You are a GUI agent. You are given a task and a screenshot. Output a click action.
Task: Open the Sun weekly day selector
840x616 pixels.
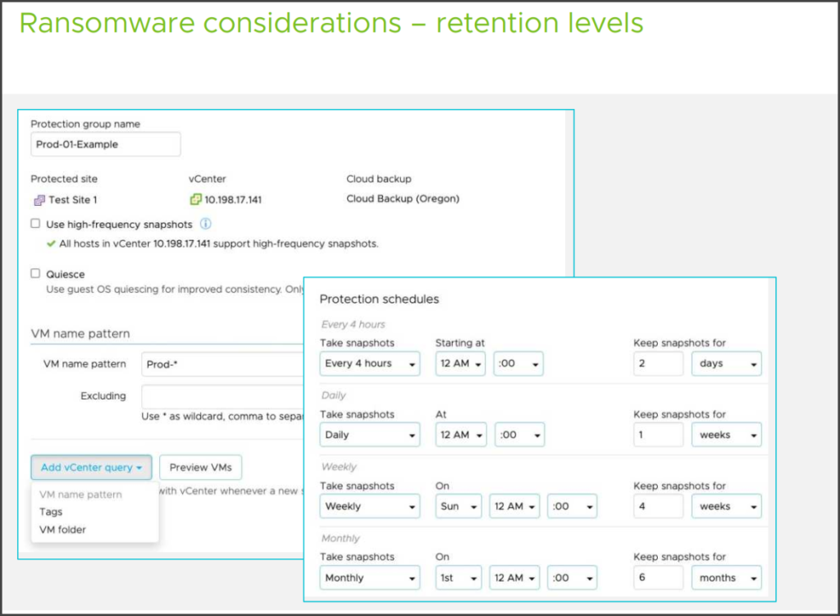pyautogui.click(x=458, y=506)
